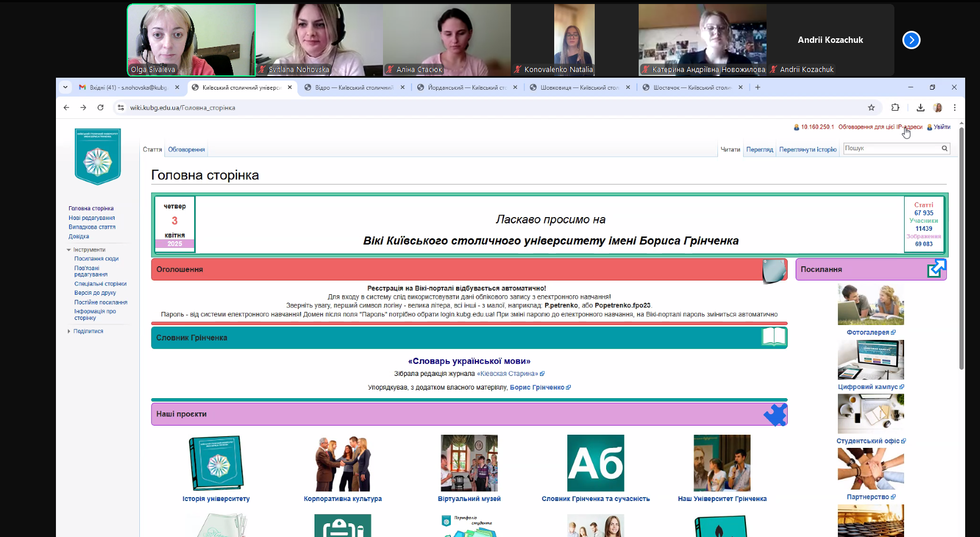Open Наш Університет Грінченка thumbnail
Image resolution: width=980 pixels, height=537 pixels.
(x=722, y=463)
